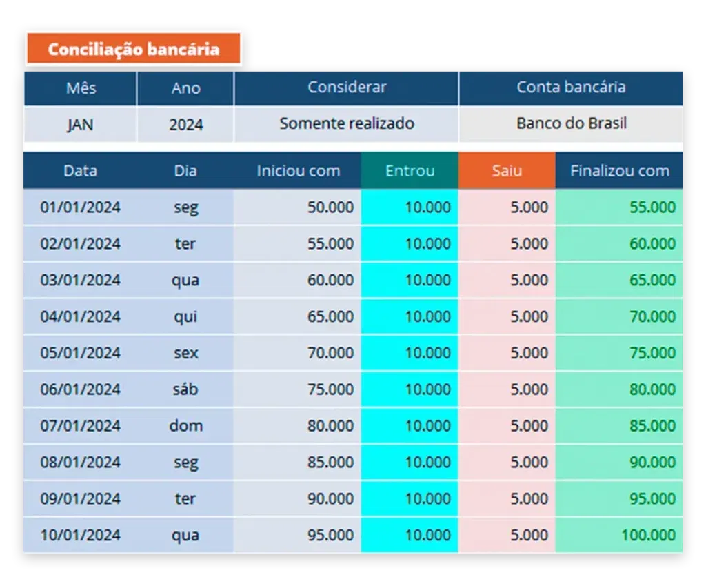Viewport: 706px width, 588px height.
Task: Click the sáb day cell
Action: pyautogui.click(x=185, y=389)
